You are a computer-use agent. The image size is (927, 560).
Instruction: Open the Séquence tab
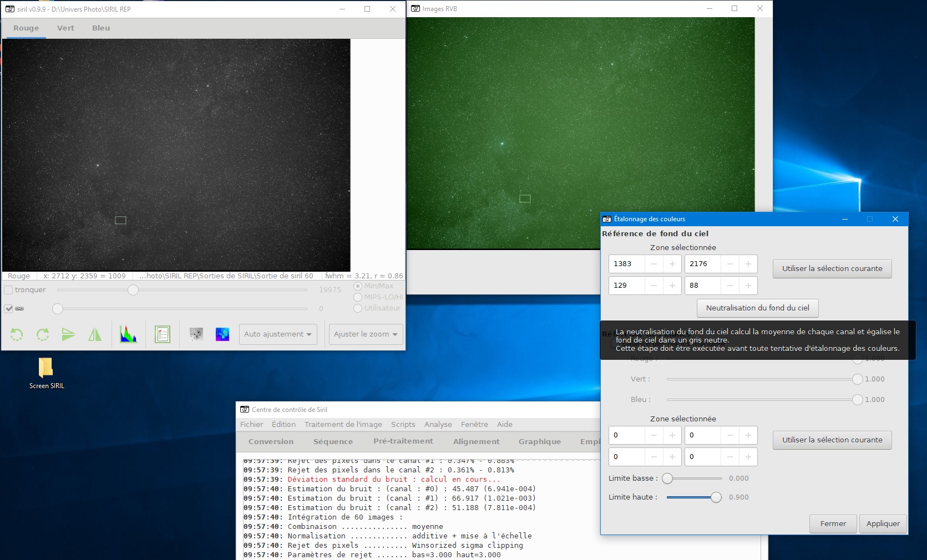tap(333, 441)
